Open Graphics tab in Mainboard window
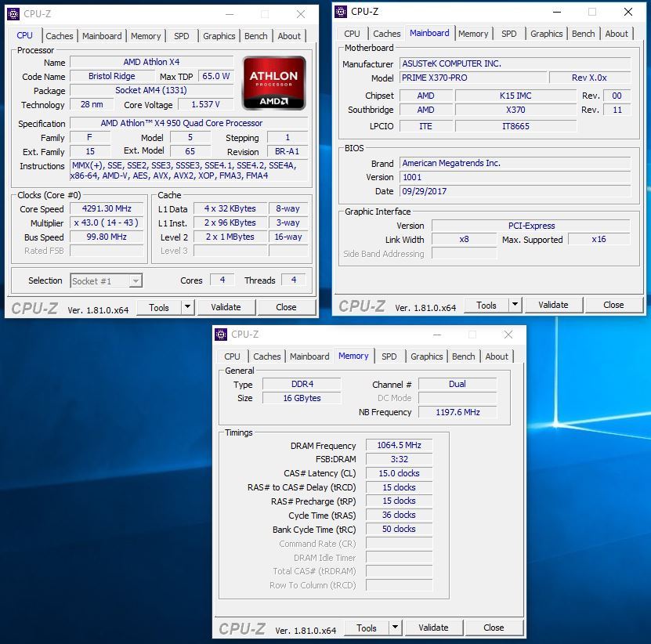The width and height of the screenshot is (651, 644). 546,34
